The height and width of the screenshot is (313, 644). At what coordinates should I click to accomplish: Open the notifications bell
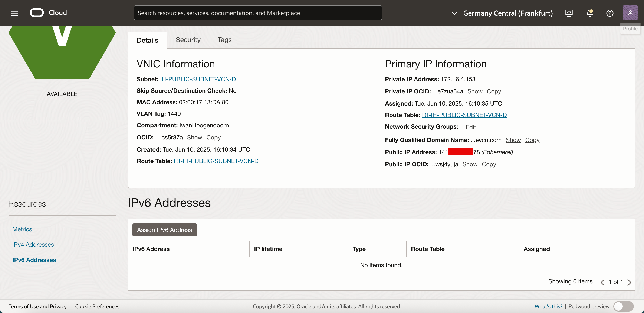coord(589,13)
